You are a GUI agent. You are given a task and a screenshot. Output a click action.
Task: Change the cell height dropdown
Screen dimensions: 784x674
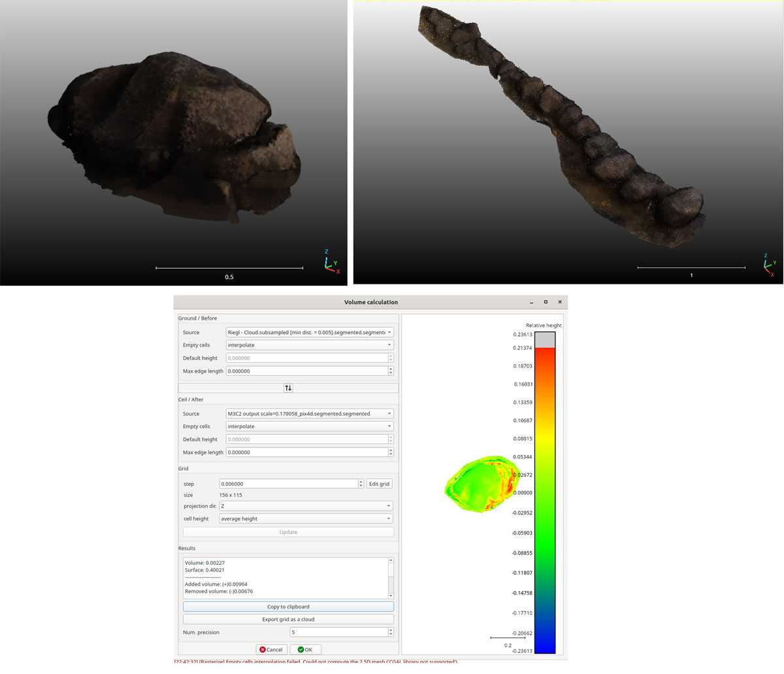[306, 519]
